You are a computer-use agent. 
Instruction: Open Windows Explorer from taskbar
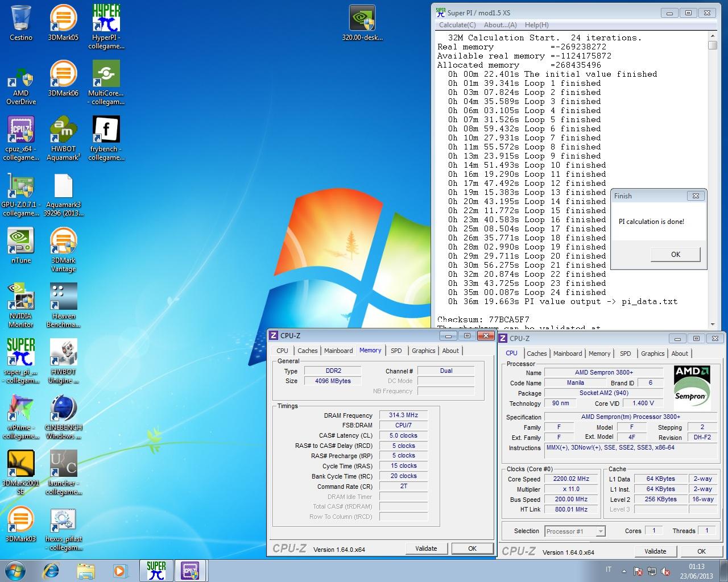coord(86,571)
